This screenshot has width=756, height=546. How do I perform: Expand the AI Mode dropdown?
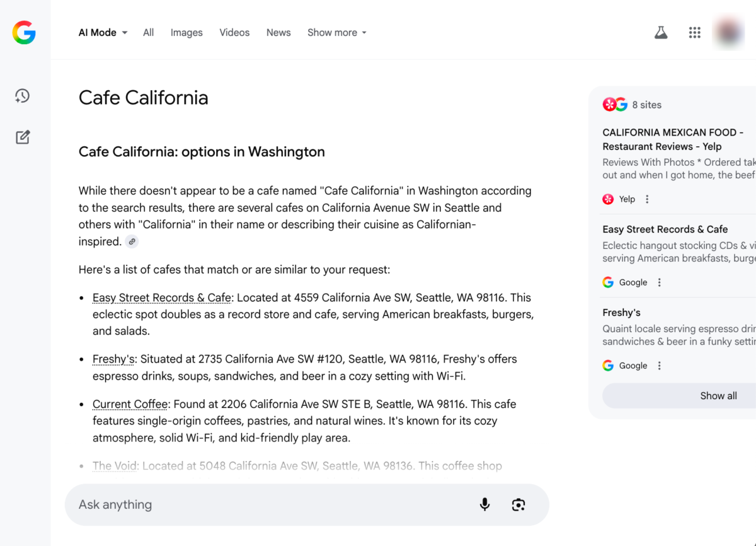point(103,33)
